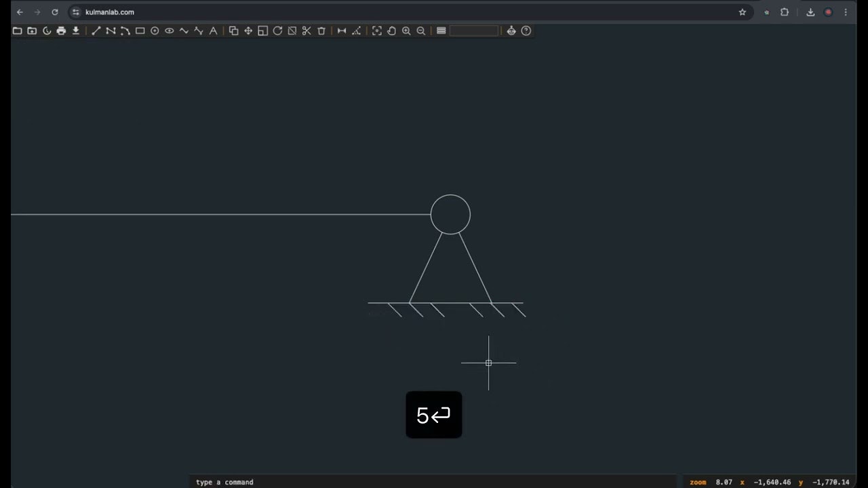868x488 pixels.
Task: Click the Copy objects icon
Action: (x=234, y=30)
